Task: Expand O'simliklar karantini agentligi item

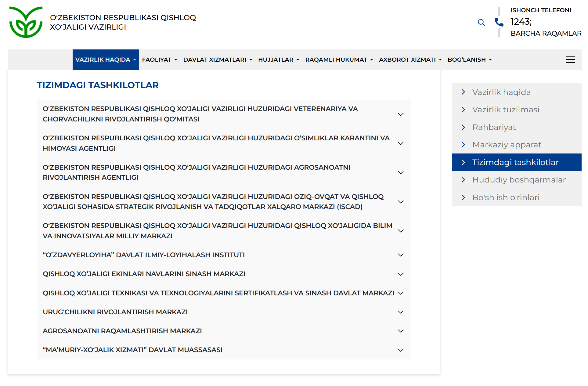Action: click(x=401, y=143)
